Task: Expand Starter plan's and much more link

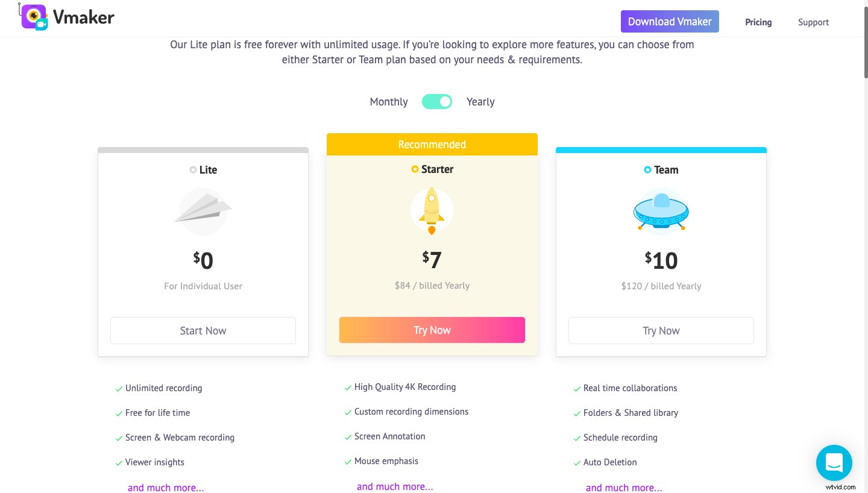Action: [395, 486]
